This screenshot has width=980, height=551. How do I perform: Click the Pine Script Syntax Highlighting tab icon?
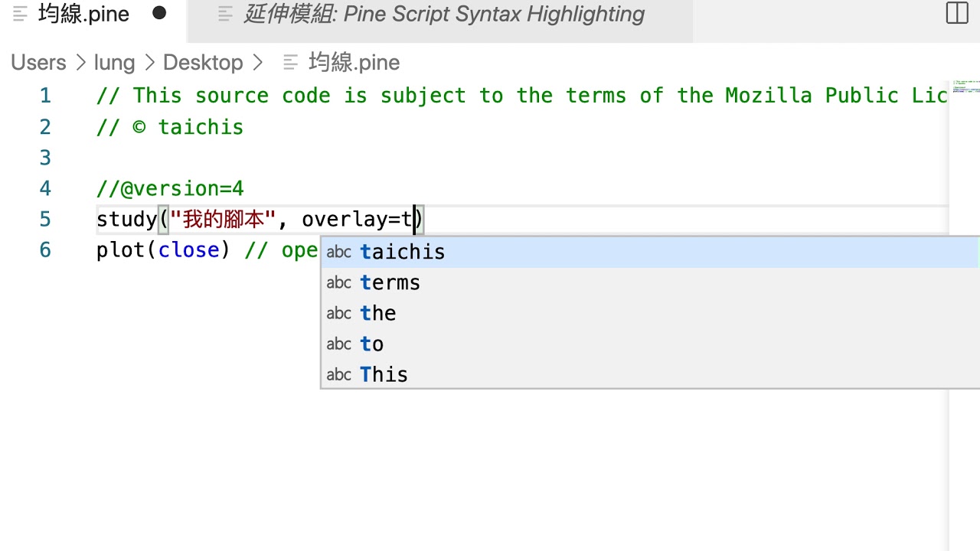225,14
